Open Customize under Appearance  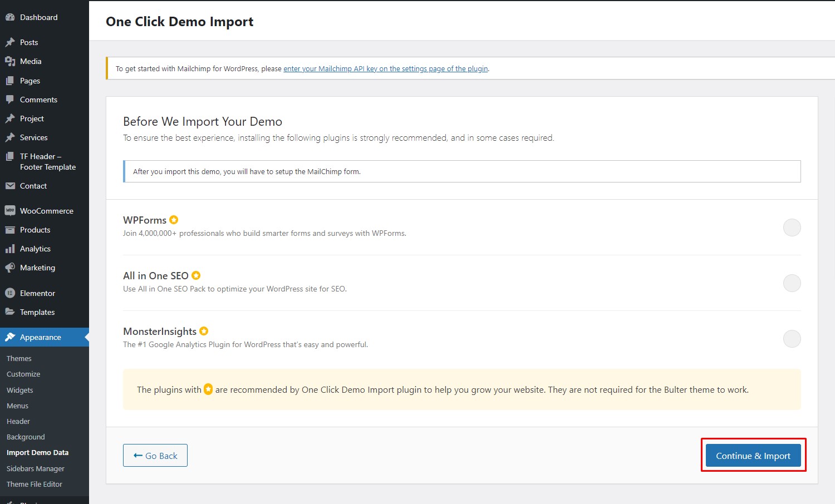point(23,374)
